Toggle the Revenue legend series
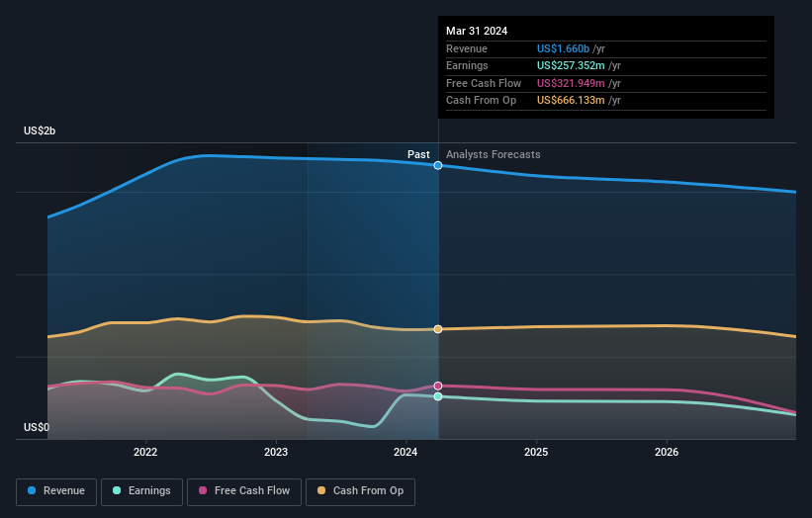Image resolution: width=812 pixels, height=518 pixels. 56,491
